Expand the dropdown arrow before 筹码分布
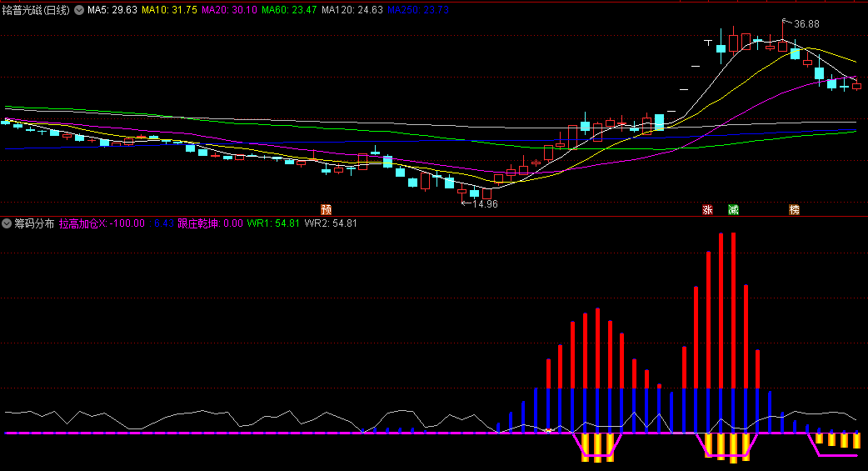868x471 pixels. pos(7,224)
